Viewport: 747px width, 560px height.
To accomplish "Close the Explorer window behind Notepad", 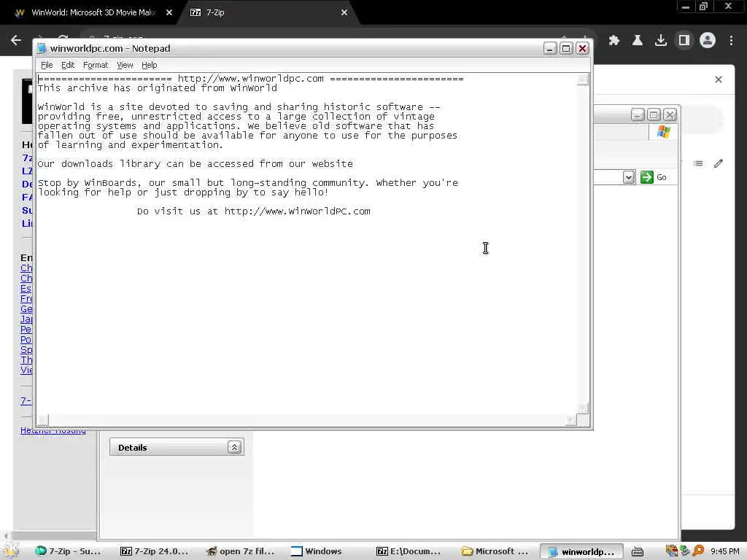I will (x=670, y=114).
